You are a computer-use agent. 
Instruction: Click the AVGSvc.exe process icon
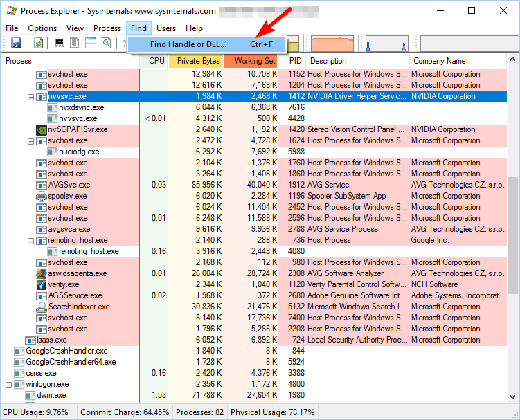click(x=41, y=185)
